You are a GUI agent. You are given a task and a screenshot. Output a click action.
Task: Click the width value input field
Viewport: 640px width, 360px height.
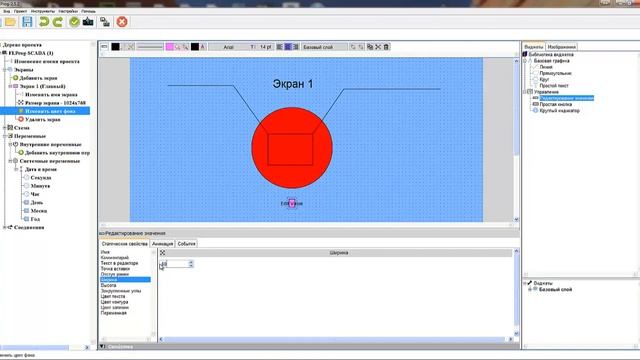click(x=174, y=264)
